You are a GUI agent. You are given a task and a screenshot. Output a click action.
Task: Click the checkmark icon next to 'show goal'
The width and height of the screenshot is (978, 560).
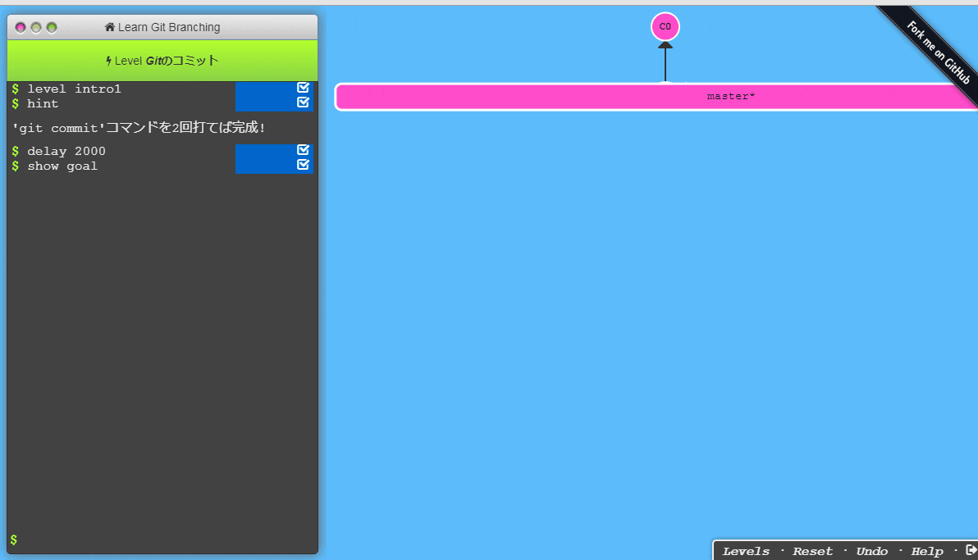pos(304,166)
